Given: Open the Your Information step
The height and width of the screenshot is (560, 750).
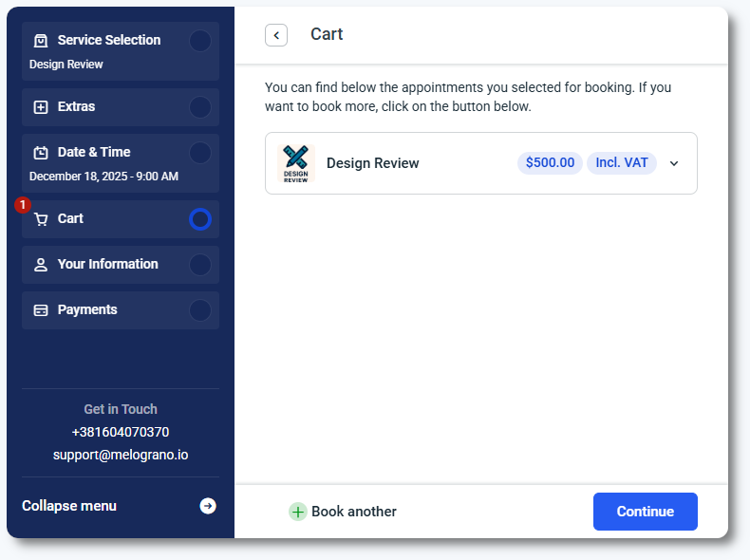Looking at the screenshot, I should 107,265.
